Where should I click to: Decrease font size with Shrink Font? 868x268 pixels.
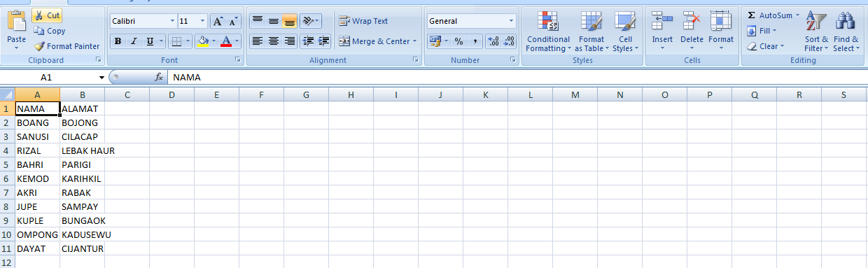234,21
